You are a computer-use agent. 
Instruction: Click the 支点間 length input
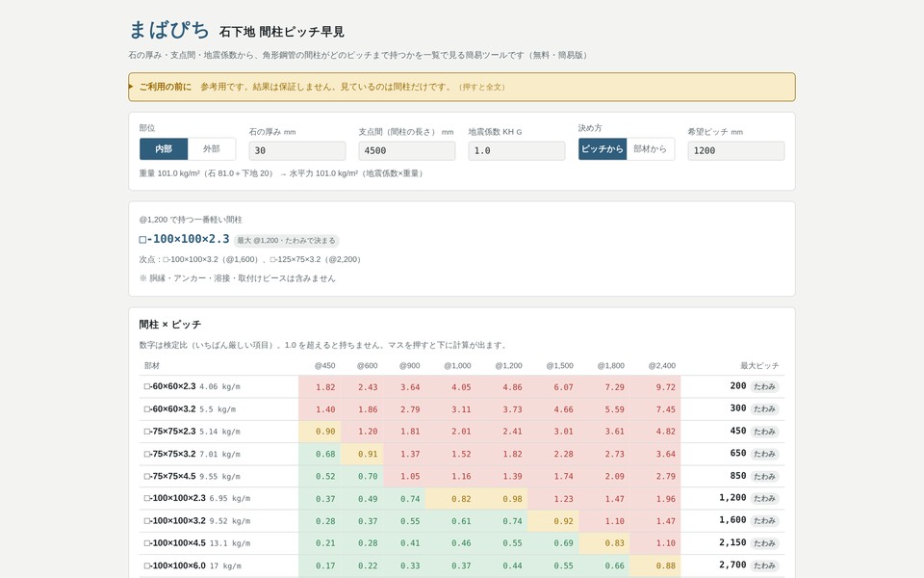coord(406,150)
